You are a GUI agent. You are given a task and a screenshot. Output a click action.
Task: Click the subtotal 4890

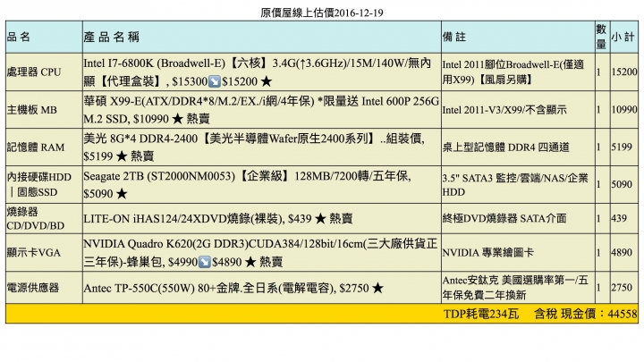(x=622, y=252)
